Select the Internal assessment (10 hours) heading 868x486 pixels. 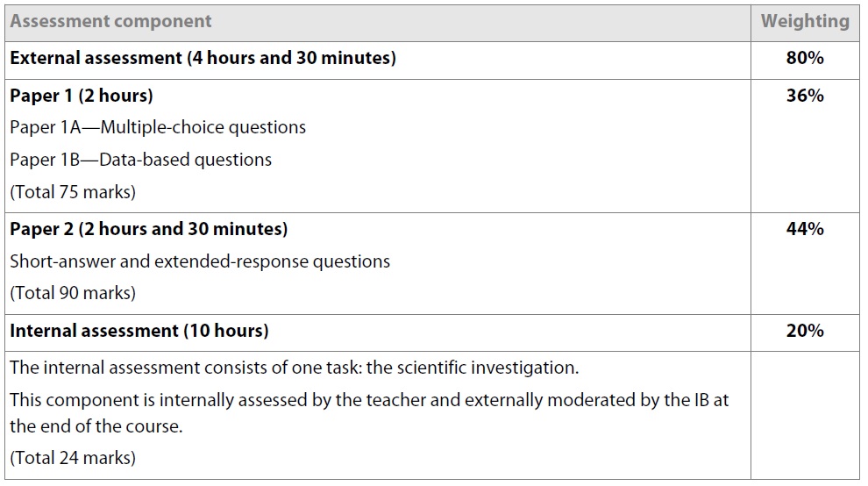139,331
